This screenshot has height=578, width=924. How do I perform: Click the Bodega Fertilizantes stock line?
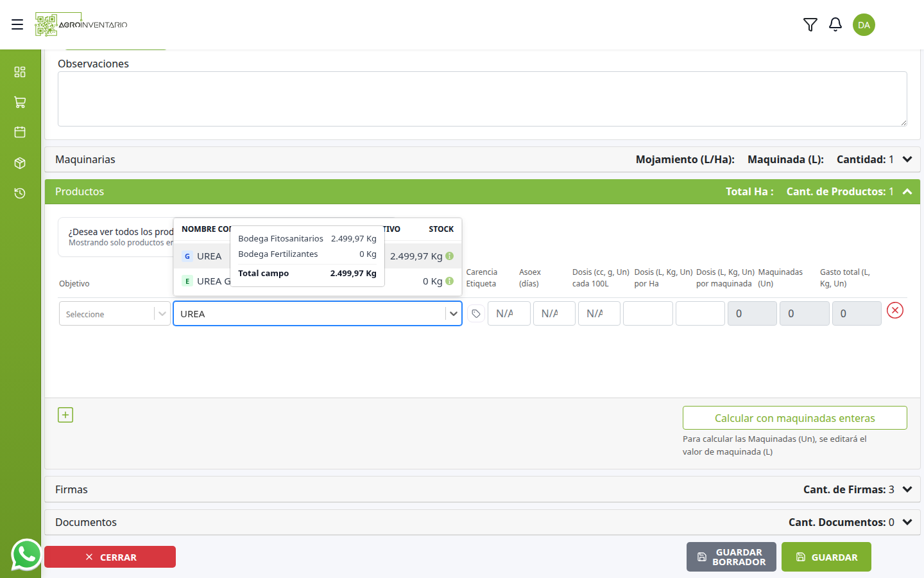point(307,254)
